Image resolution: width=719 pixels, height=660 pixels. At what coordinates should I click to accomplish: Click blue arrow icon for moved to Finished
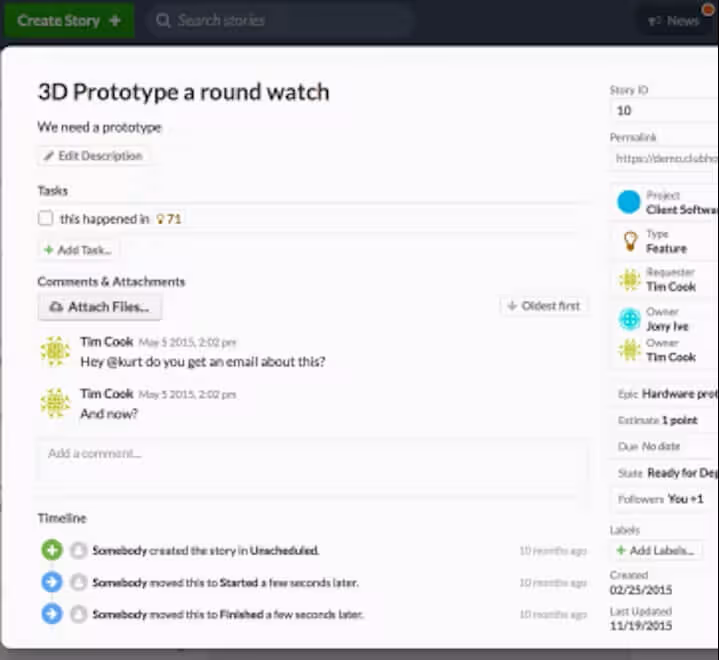pyautogui.click(x=52, y=614)
